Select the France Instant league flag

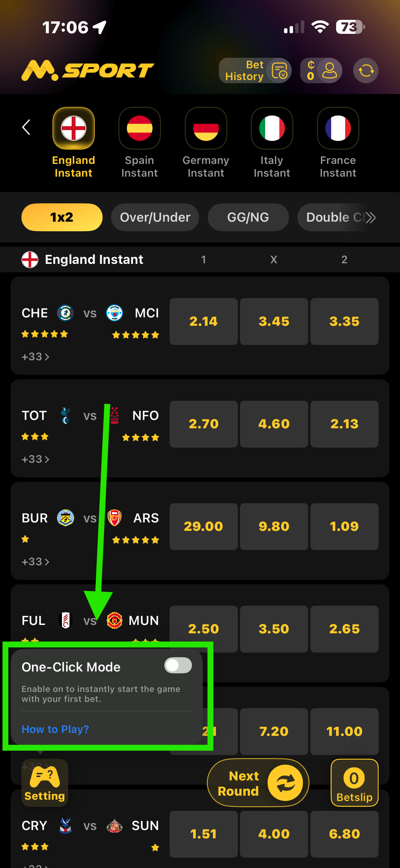tap(338, 129)
